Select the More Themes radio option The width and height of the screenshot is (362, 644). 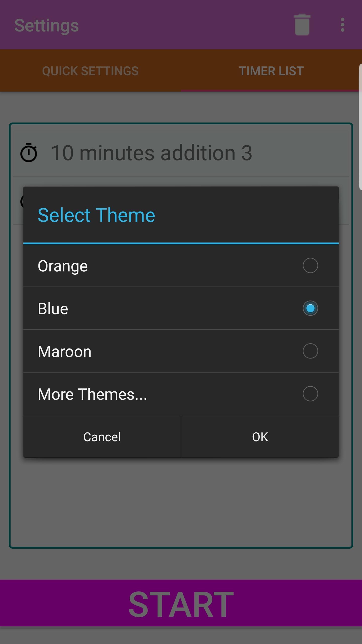pyautogui.click(x=310, y=394)
